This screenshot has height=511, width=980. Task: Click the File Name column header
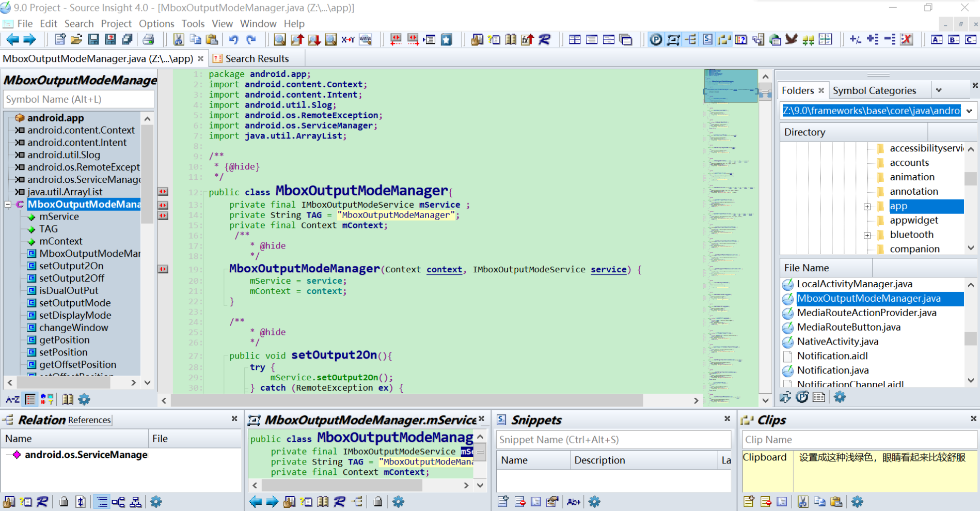click(826, 268)
